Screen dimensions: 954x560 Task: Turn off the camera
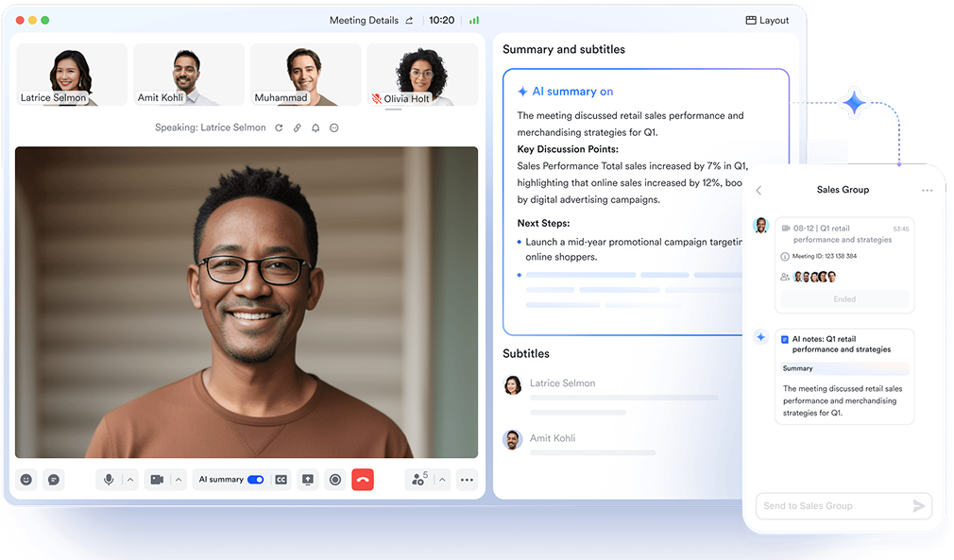coord(157,480)
